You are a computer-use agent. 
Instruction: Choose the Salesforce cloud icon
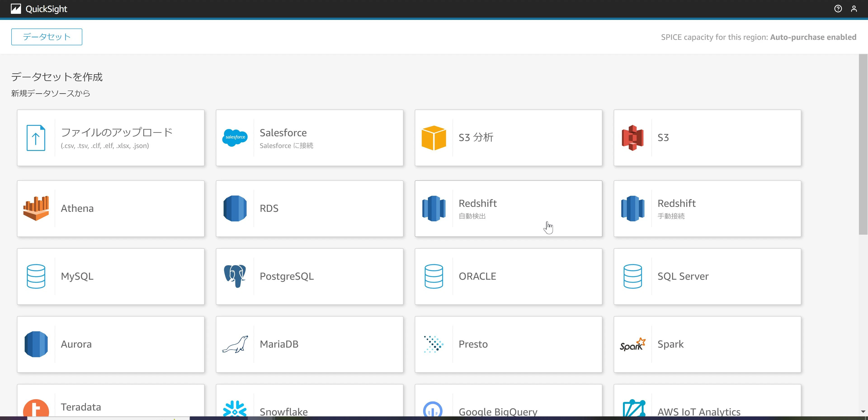point(235,138)
